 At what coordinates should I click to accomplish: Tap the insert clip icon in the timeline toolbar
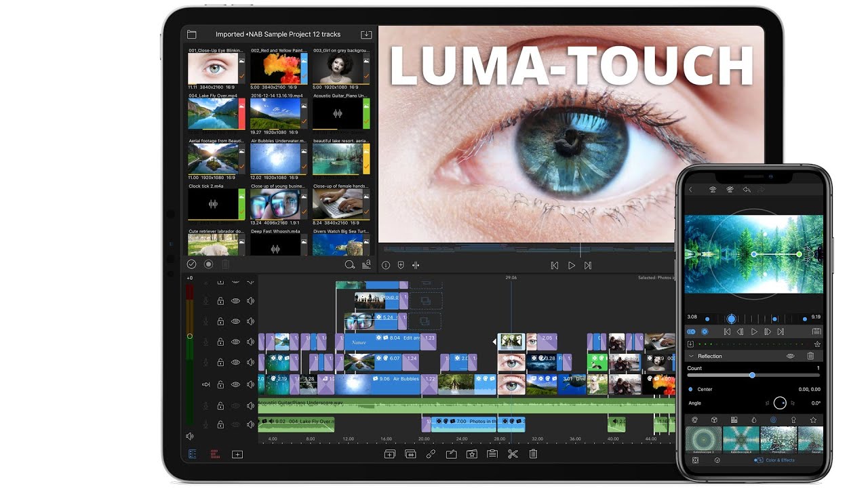click(389, 454)
